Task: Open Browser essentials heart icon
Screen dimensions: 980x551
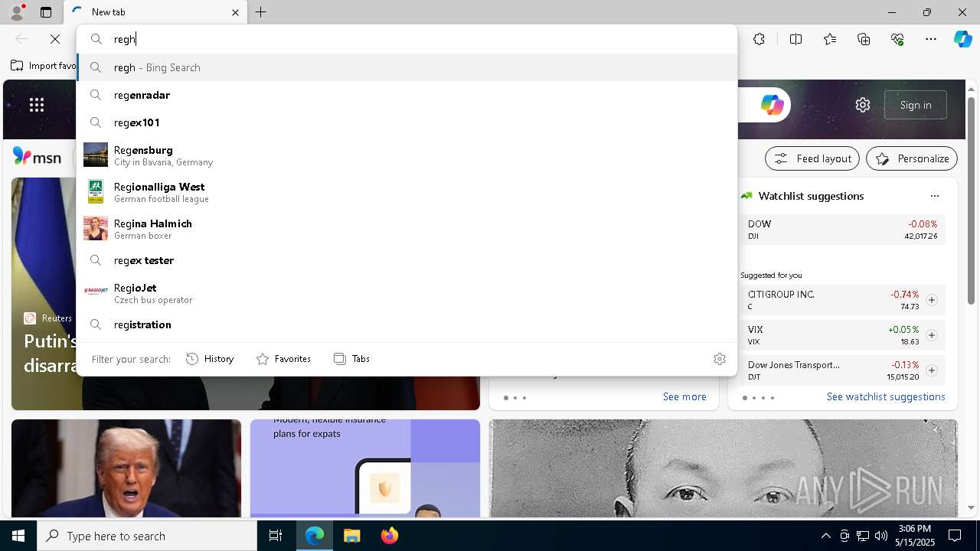Action: [x=897, y=39]
